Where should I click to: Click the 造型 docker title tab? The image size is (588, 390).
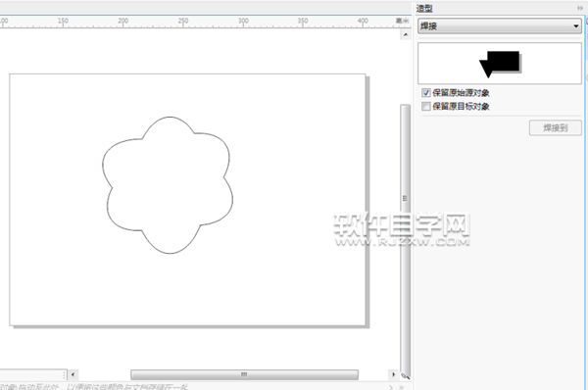click(424, 8)
